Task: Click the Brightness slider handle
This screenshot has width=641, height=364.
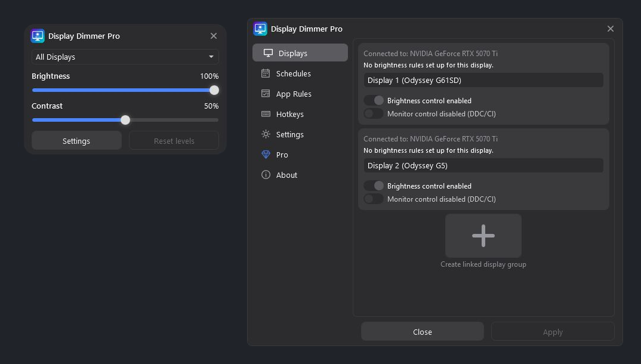Action: click(214, 90)
